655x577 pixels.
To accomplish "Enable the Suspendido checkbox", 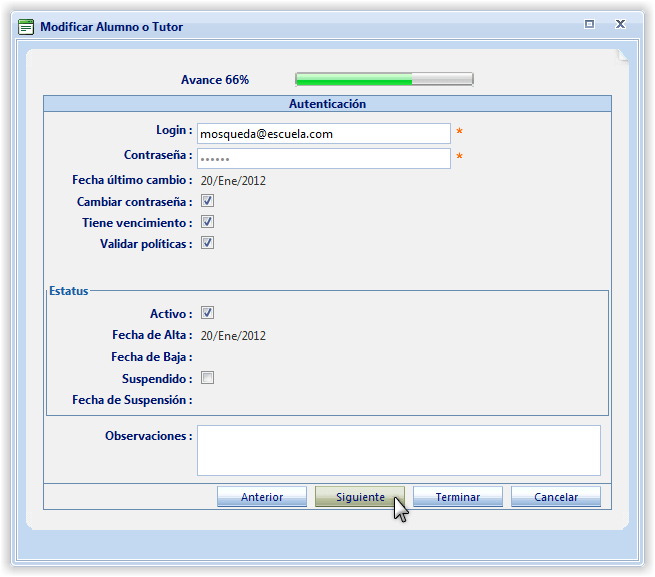I will click(207, 378).
